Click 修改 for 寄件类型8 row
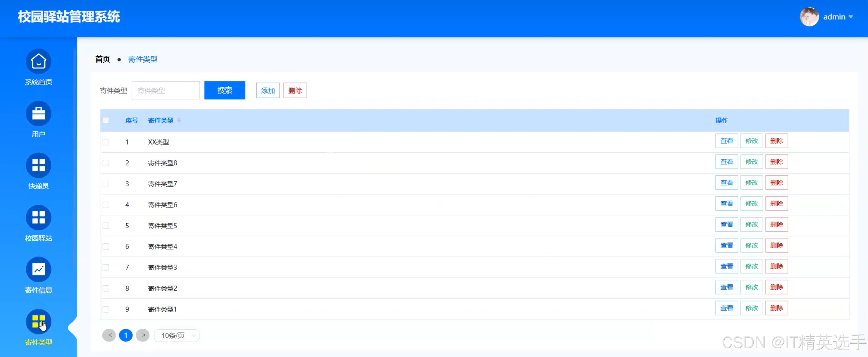Viewport: 868px width, 357px height. coord(752,162)
